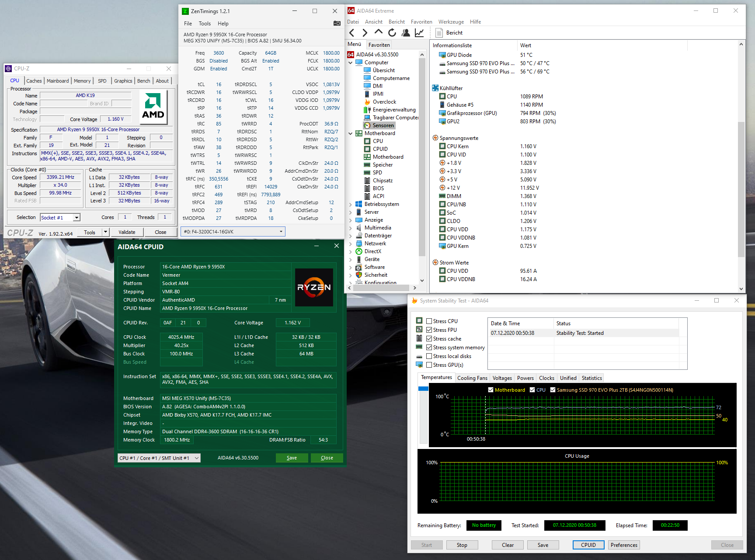
Task: Expand the Betriebssystem tree node
Action: click(x=351, y=204)
